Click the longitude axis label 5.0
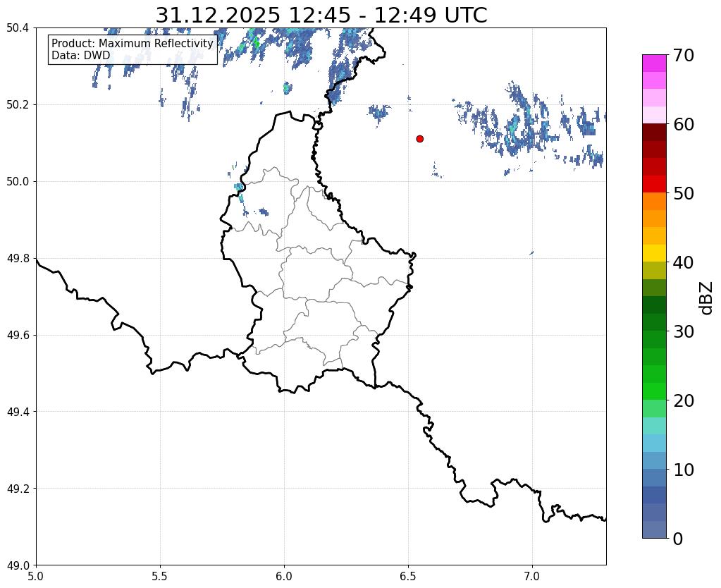This screenshot has width=721, height=588. 36,576
